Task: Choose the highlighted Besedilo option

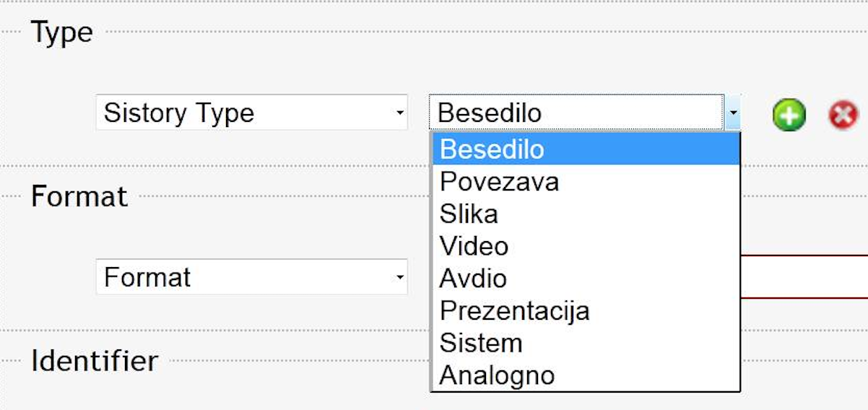Action: tap(585, 149)
